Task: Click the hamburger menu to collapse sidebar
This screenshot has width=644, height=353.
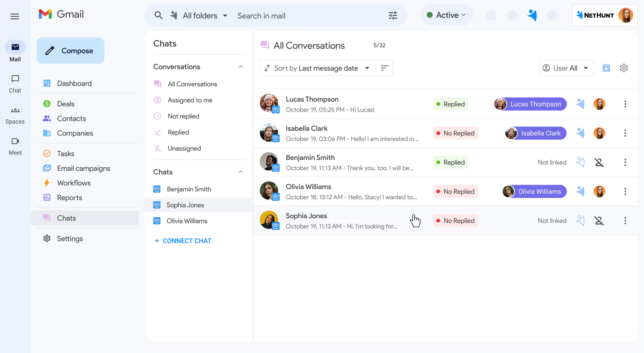Action: click(15, 16)
